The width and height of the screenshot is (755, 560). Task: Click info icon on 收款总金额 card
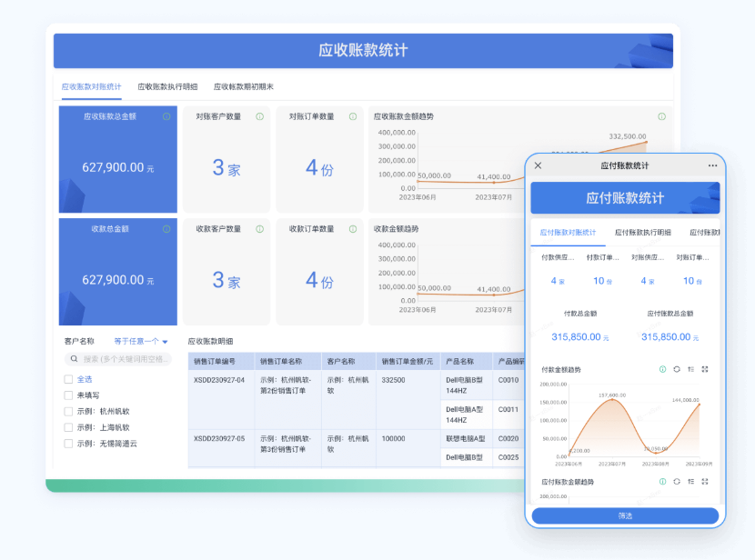point(166,229)
